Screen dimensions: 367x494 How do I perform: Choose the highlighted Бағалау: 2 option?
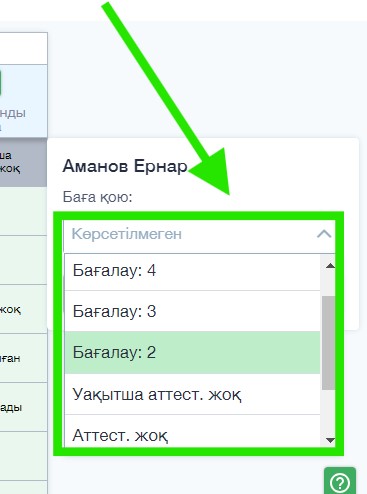pyautogui.click(x=192, y=353)
